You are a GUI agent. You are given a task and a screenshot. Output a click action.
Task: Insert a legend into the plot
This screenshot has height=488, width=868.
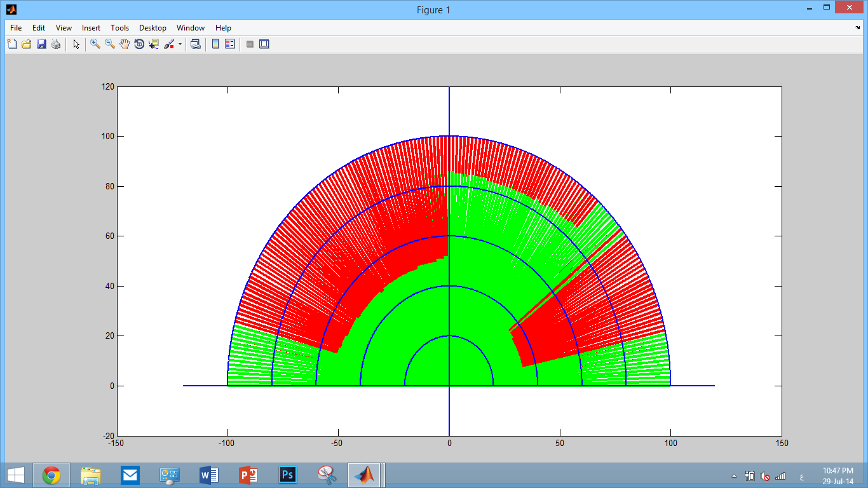coord(229,44)
